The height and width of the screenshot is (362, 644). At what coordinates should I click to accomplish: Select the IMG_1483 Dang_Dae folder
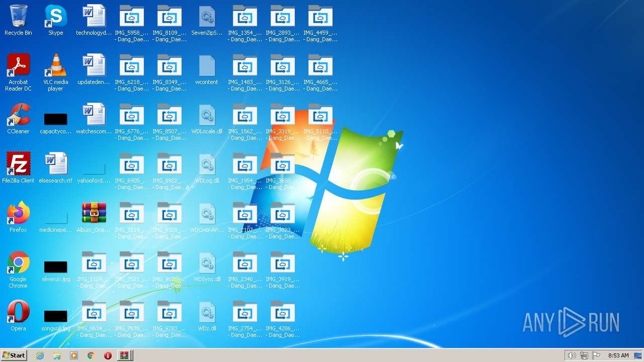pos(245,72)
